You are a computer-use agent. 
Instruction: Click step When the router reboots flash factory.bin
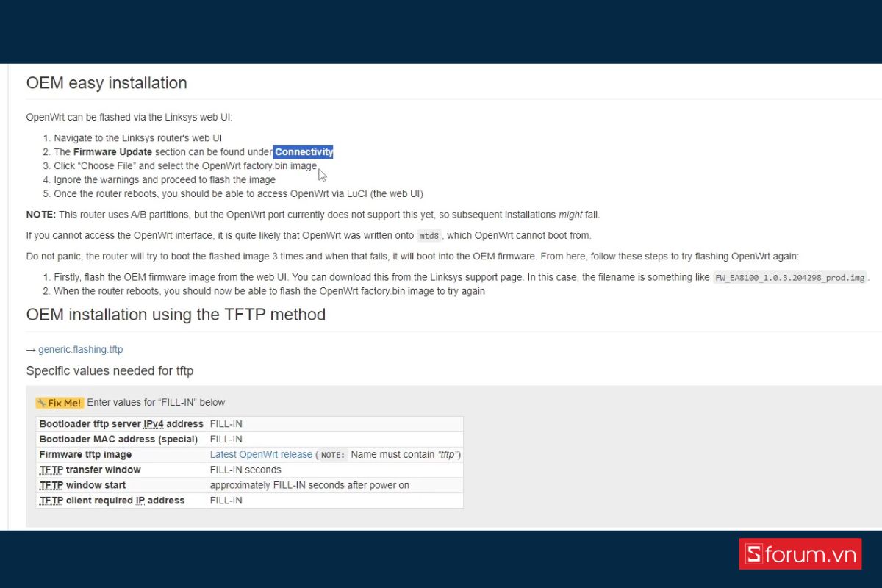tap(269, 291)
